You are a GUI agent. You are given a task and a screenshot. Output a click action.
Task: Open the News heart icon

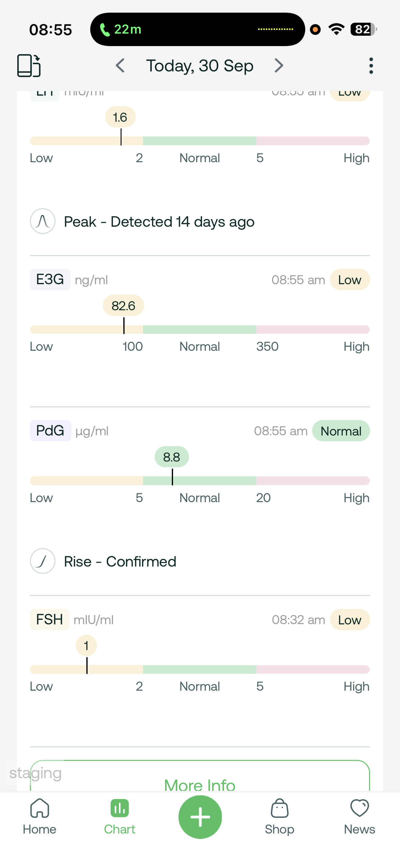(x=359, y=808)
